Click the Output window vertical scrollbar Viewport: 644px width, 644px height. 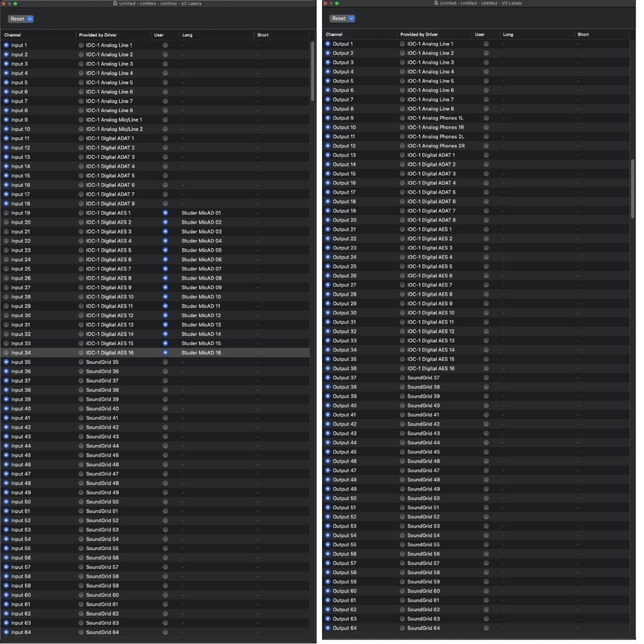pos(633,189)
